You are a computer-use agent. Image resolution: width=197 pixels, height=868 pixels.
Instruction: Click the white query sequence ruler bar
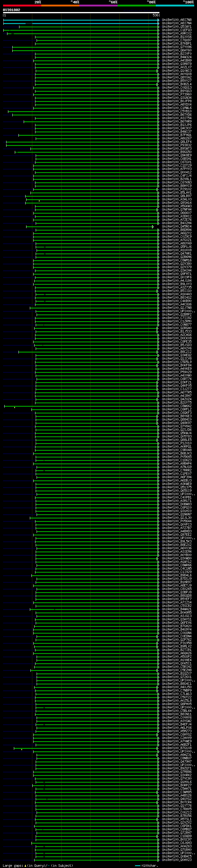point(81,12)
